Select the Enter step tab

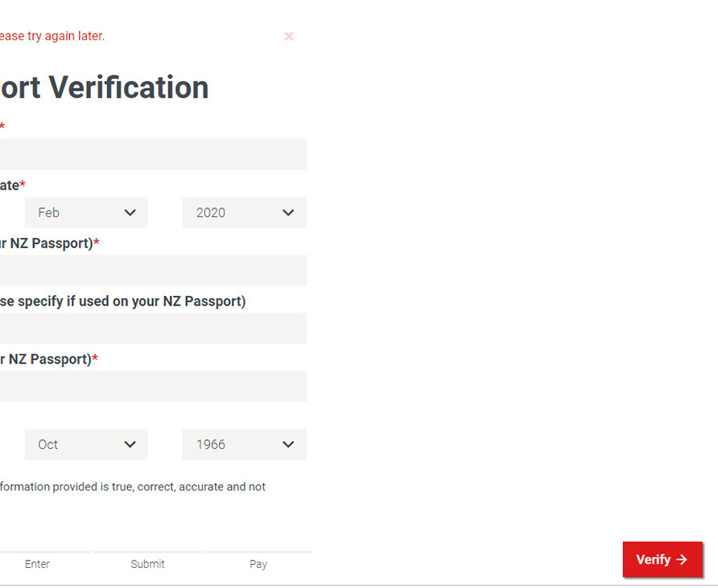tap(37, 564)
